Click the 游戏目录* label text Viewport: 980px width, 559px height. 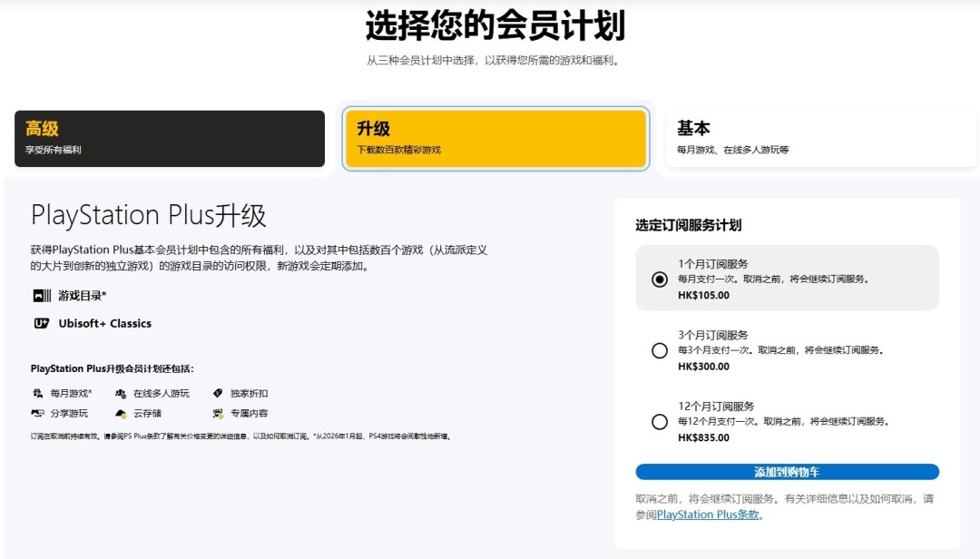[x=83, y=296]
